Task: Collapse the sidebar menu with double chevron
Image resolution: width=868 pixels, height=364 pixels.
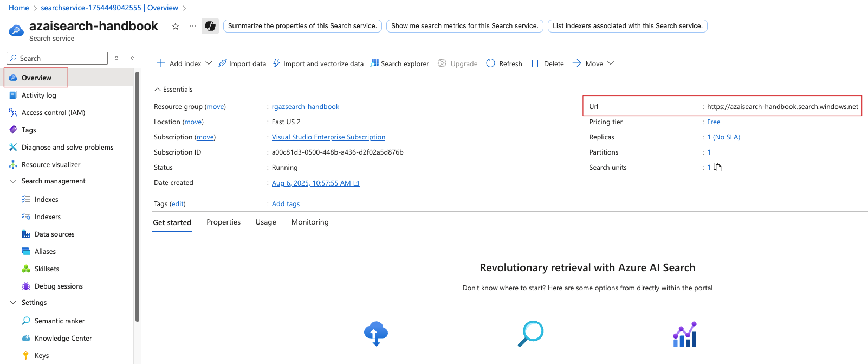Action: [132, 58]
